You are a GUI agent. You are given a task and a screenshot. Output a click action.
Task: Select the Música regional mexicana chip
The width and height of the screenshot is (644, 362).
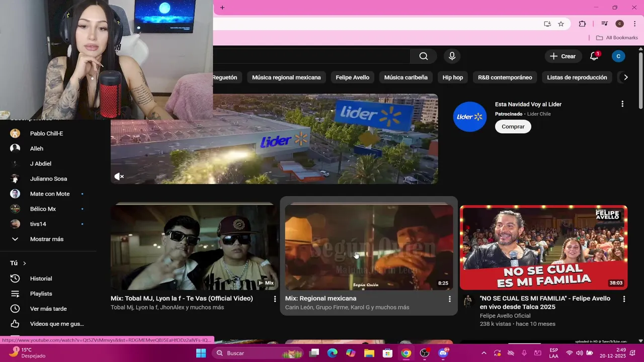click(286, 77)
